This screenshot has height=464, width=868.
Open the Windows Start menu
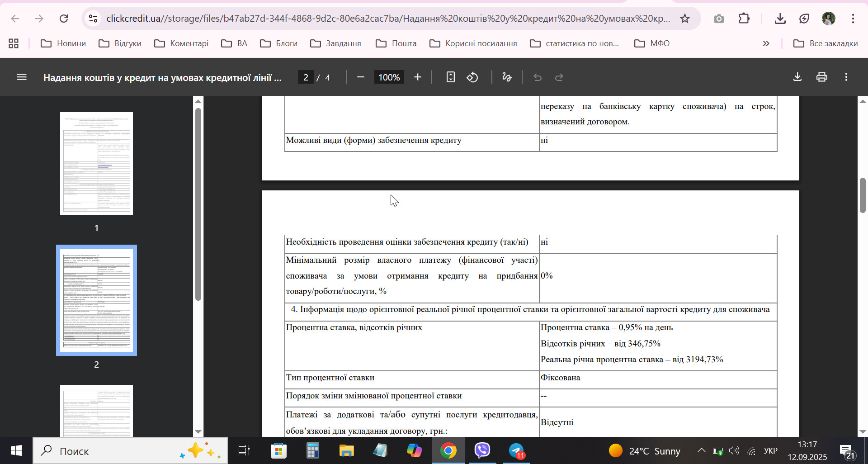click(x=16, y=450)
